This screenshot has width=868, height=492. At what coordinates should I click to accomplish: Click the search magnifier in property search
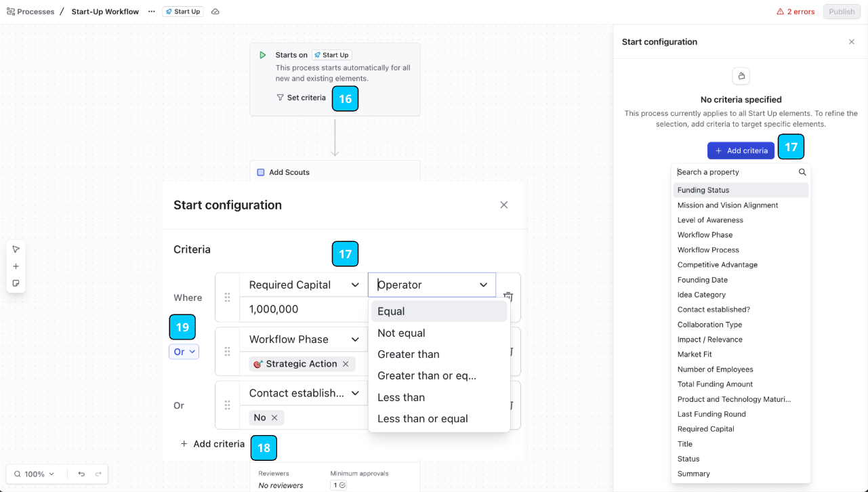[802, 172]
